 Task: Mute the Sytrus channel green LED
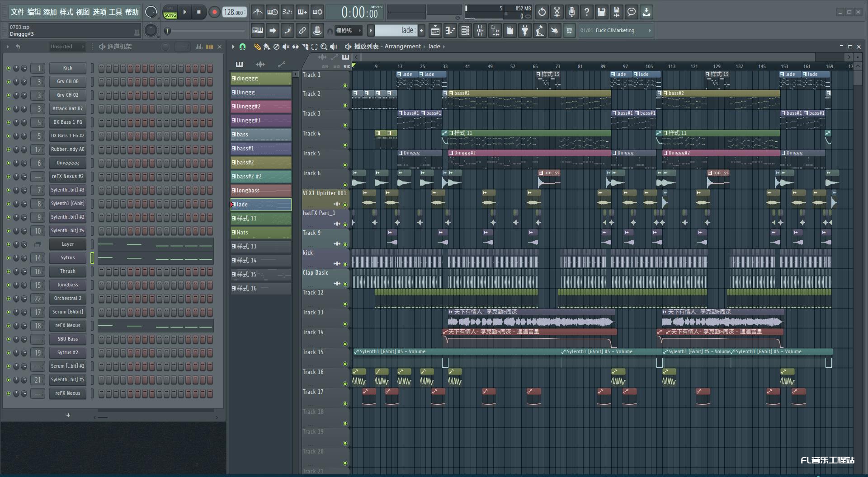[x=9, y=258]
